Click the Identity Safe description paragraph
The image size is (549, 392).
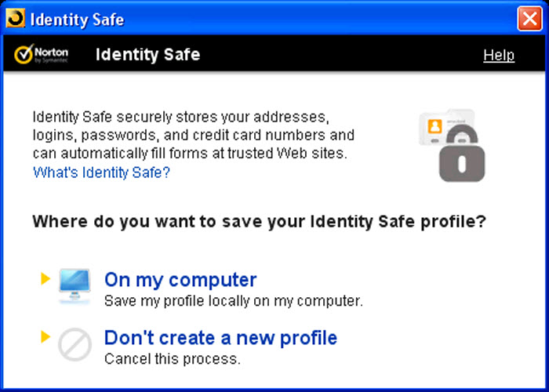pos(193,134)
